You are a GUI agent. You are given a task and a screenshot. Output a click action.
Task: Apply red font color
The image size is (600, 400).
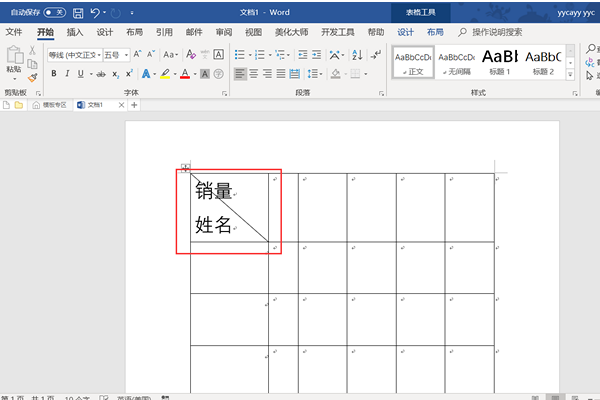coord(185,73)
